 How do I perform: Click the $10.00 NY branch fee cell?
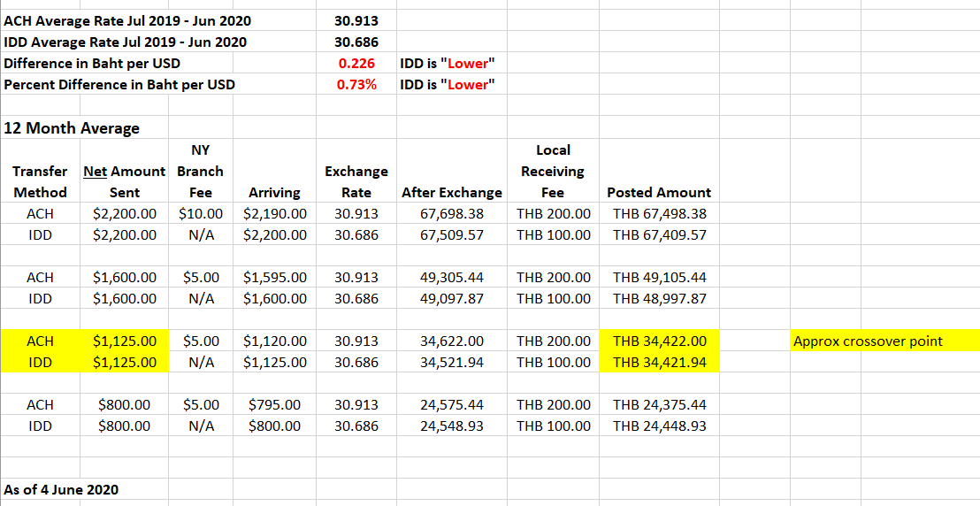pyautogui.click(x=200, y=213)
